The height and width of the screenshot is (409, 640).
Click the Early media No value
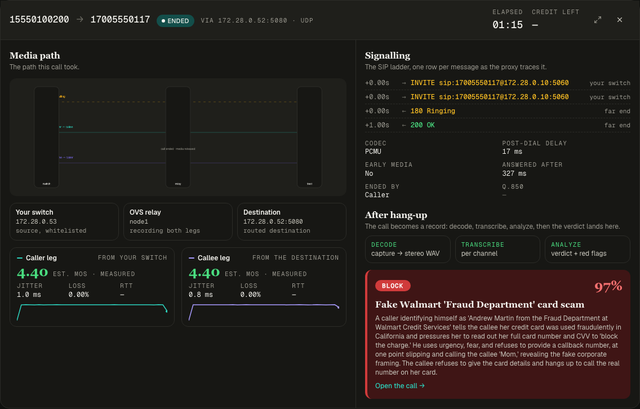coord(369,173)
